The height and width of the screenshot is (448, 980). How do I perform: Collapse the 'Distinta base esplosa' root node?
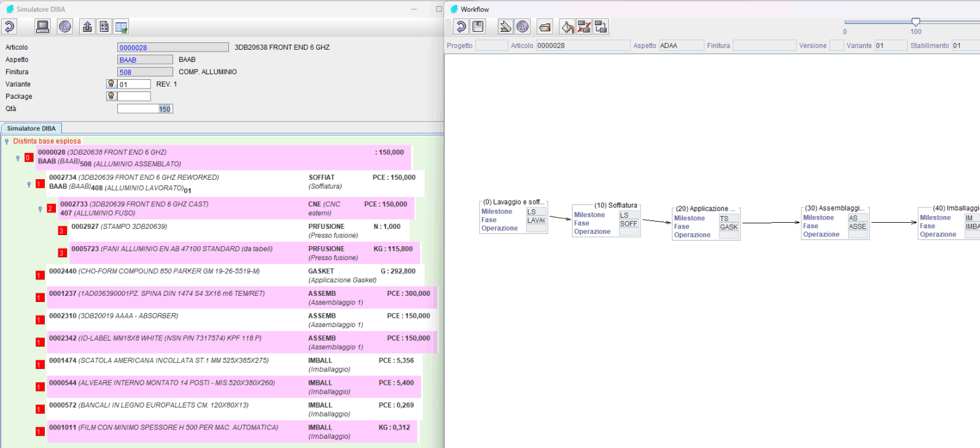[7, 141]
